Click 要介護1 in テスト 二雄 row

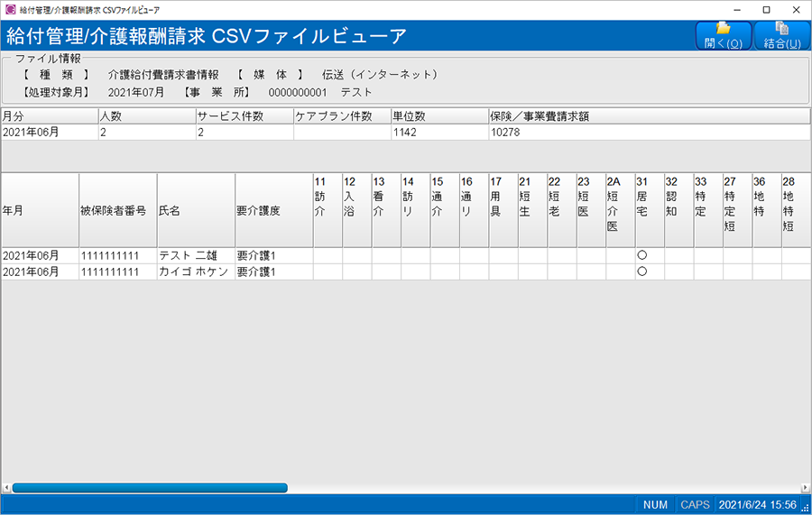point(274,255)
